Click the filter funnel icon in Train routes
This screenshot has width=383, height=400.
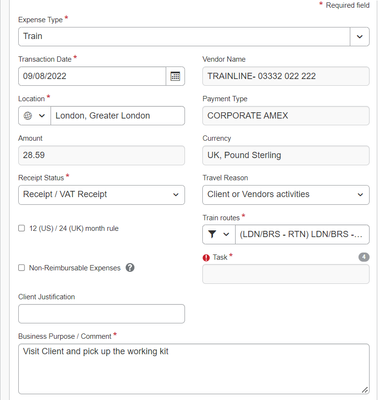[x=212, y=234]
